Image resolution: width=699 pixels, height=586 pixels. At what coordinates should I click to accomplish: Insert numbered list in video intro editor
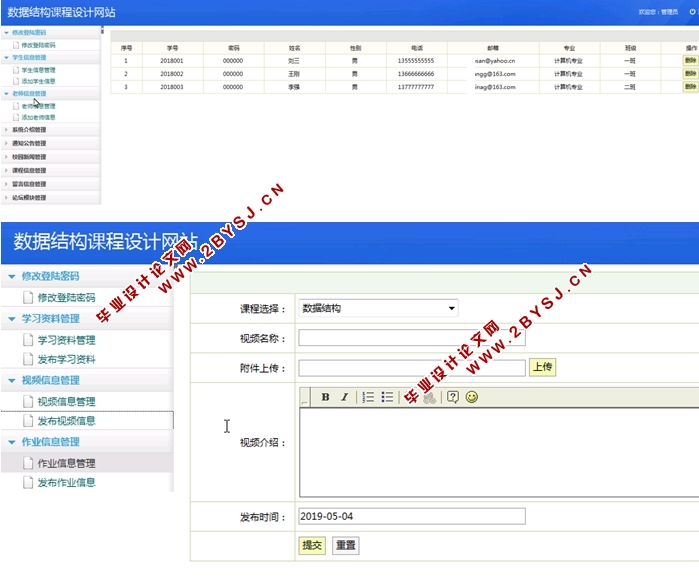click(x=368, y=397)
